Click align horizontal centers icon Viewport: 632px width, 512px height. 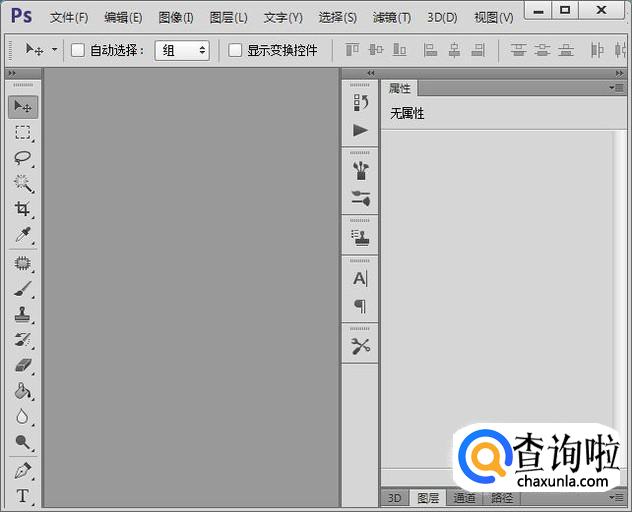(x=454, y=50)
